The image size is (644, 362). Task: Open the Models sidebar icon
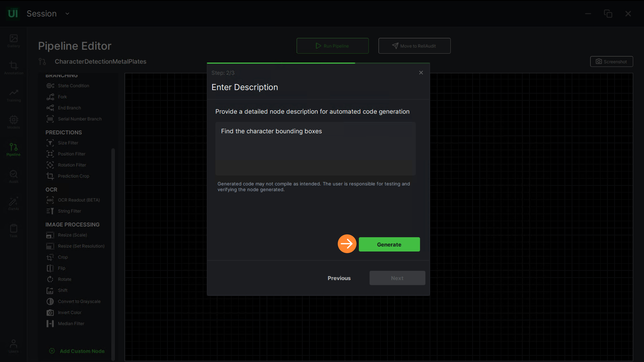[13, 122]
